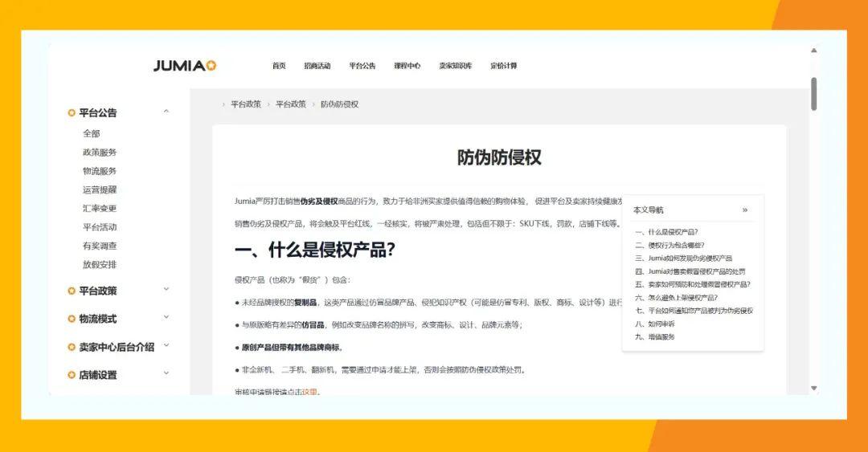The height and width of the screenshot is (452, 868).
Task: Click the 本文导航 panel title
Action: click(649, 210)
